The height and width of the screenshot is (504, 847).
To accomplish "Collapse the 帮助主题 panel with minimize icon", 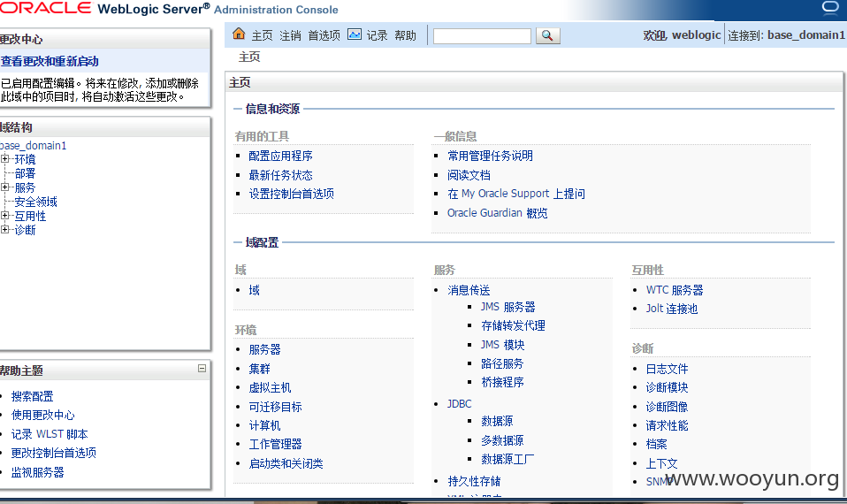I will pos(202,369).
